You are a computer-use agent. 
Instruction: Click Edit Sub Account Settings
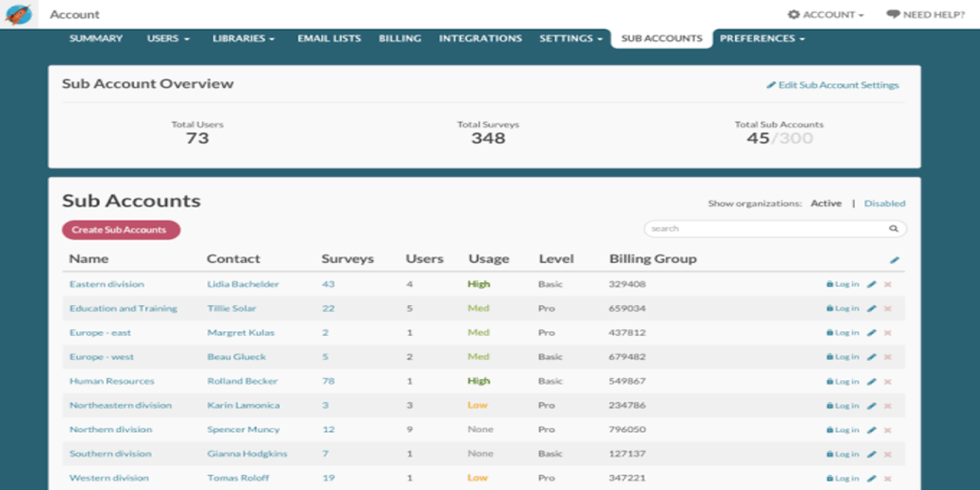coord(833,85)
